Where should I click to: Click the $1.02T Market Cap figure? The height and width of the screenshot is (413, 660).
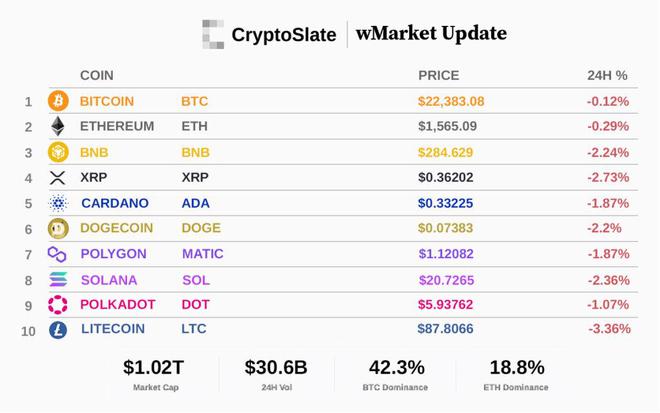[154, 368]
